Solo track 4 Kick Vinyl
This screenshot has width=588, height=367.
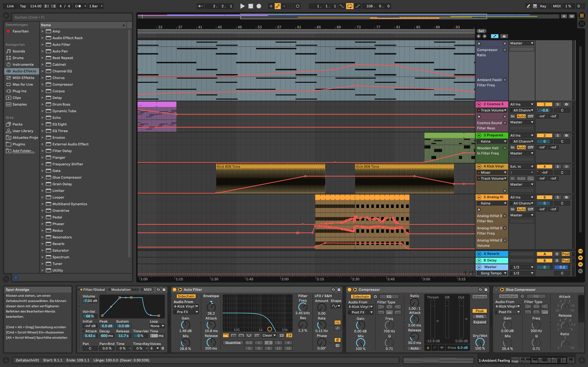(557, 167)
